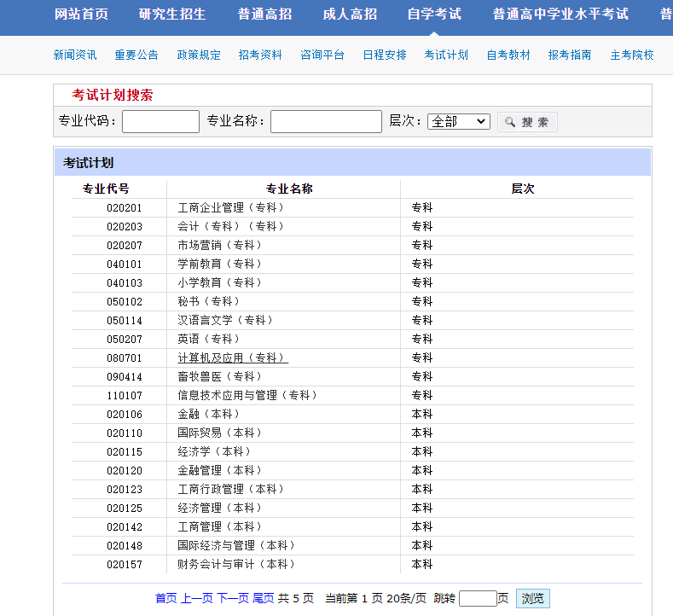Click the 层次 column header

(523, 189)
